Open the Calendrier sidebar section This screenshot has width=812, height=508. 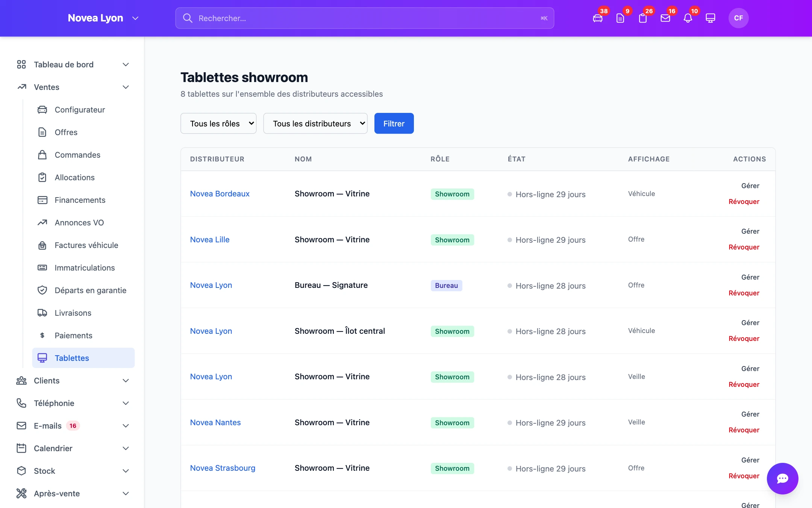coord(73,448)
